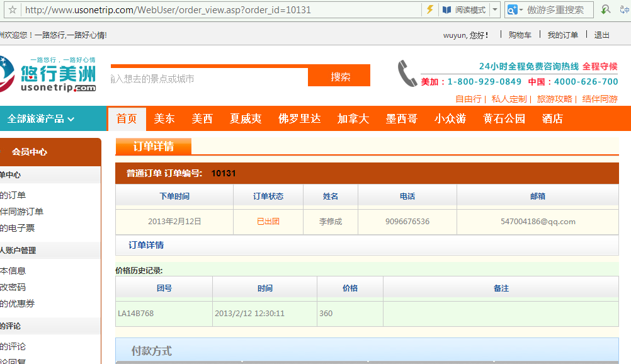Click the telephone hotline icon

click(x=407, y=73)
